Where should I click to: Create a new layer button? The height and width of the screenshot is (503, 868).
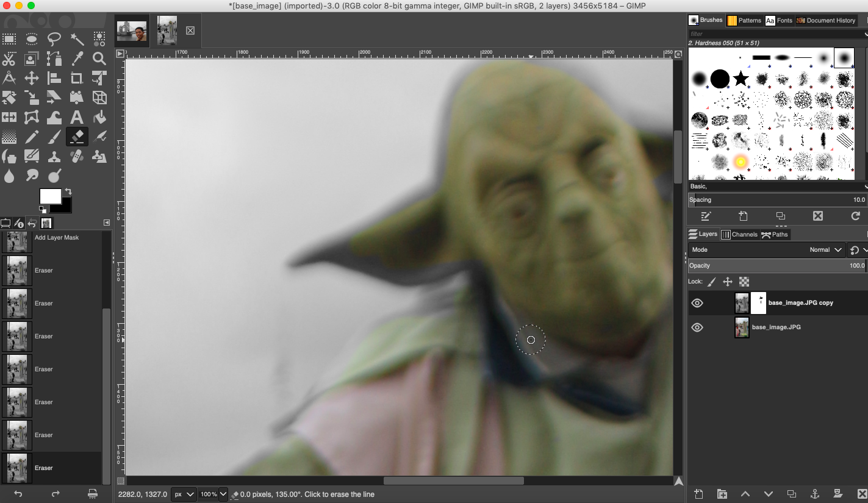(x=698, y=494)
